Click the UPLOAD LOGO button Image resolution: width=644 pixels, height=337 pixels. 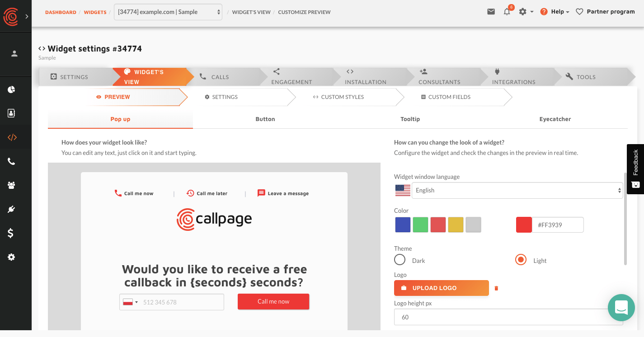tap(442, 288)
